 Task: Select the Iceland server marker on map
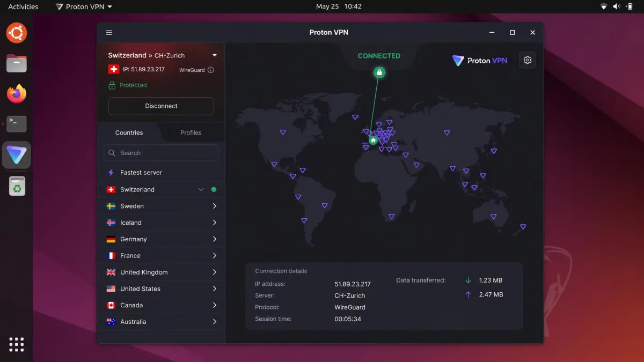click(x=355, y=117)
